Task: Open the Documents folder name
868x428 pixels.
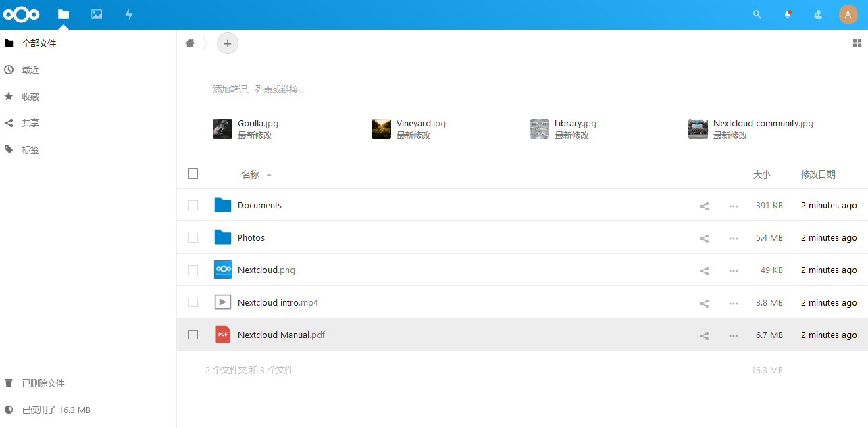Action: pyautogui.click(x=259, y=205)
